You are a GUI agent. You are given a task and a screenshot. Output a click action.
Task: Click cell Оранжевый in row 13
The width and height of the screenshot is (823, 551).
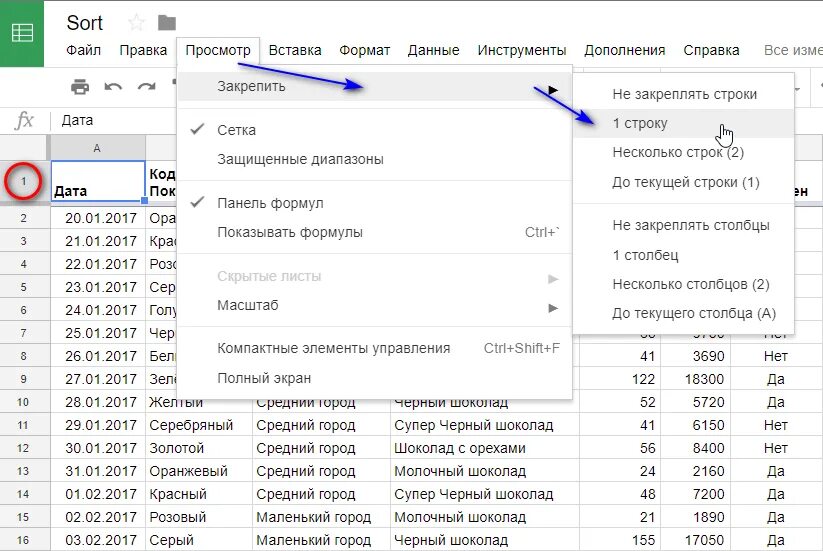point(198,471)
